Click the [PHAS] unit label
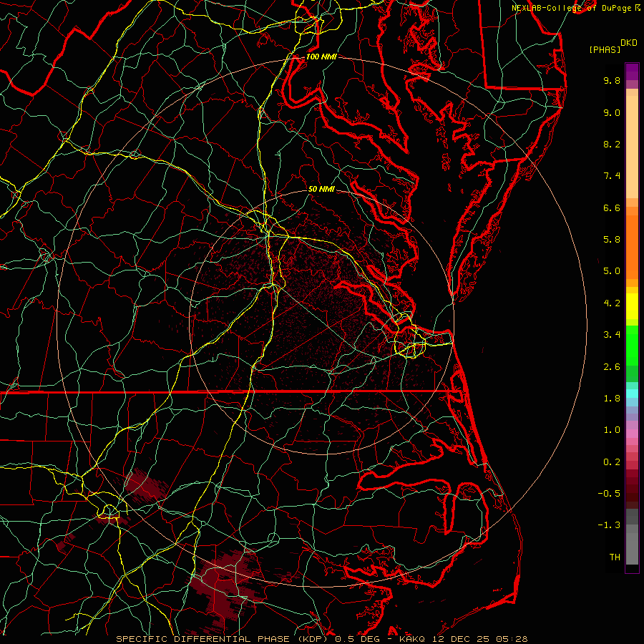 coord(605,49)
